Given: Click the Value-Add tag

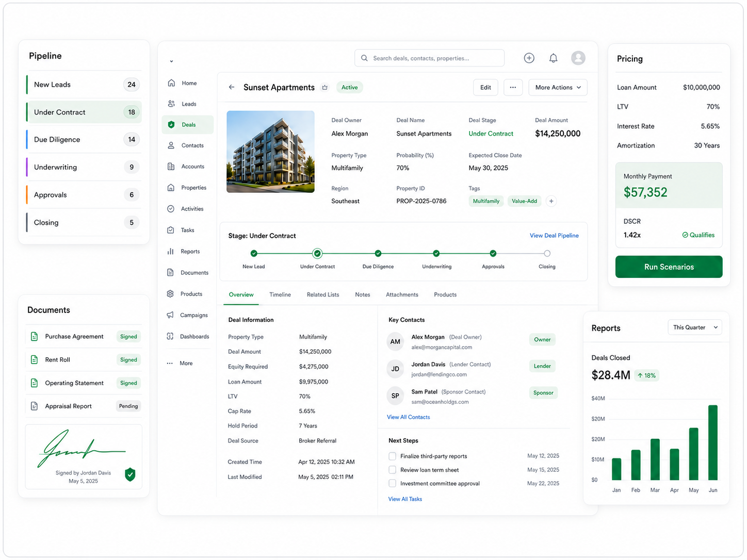Looking at the screenshot, I should [x=524, y=201].
